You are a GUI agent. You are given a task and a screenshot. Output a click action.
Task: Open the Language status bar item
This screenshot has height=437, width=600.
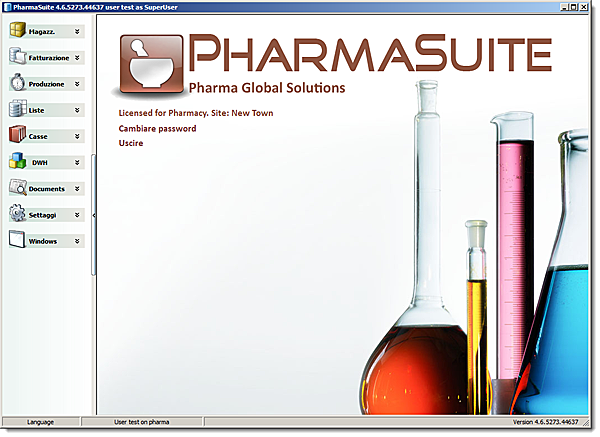tap(47, 423)
